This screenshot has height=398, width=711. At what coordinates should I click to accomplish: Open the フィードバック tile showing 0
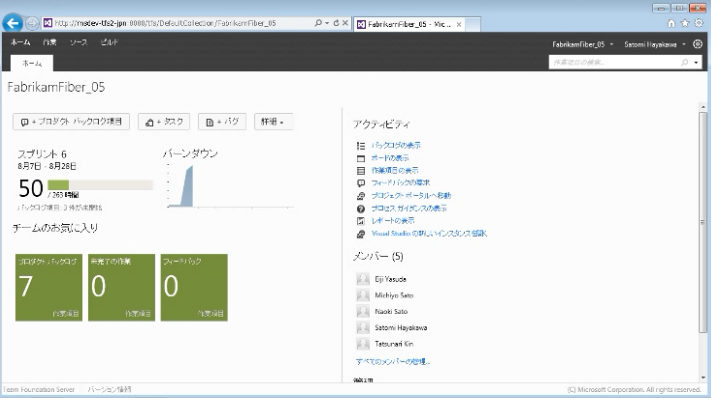194,287
